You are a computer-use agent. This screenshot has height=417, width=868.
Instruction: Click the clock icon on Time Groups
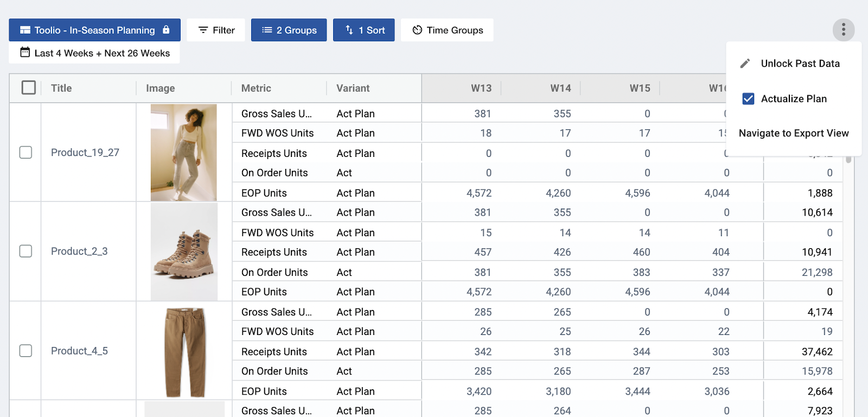coord(417,30)
